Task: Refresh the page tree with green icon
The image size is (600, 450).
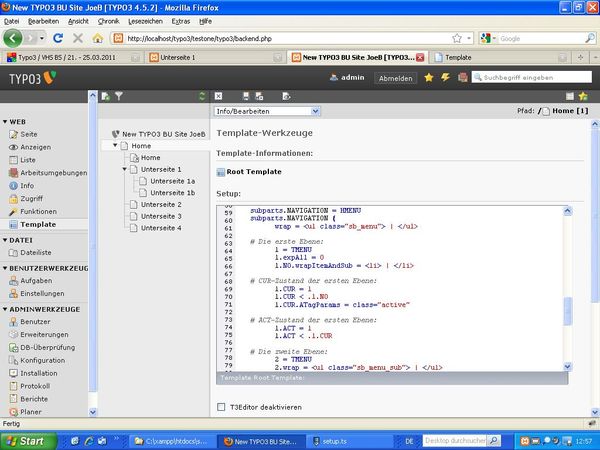Action: [x=201, y=96]
